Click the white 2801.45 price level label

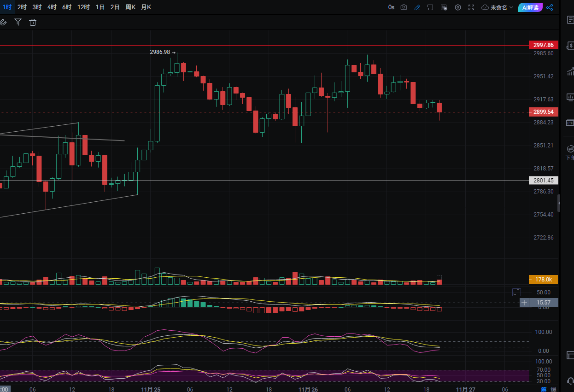pyautogui.click(x=543, y=181)
